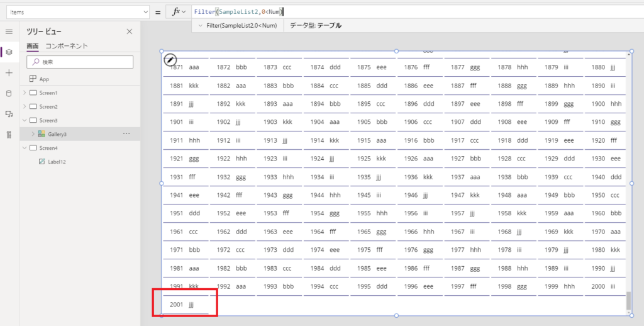Open the hamburger menu in left rail
The width and height of the screenshot is (644, 326).
coord(9,31)
